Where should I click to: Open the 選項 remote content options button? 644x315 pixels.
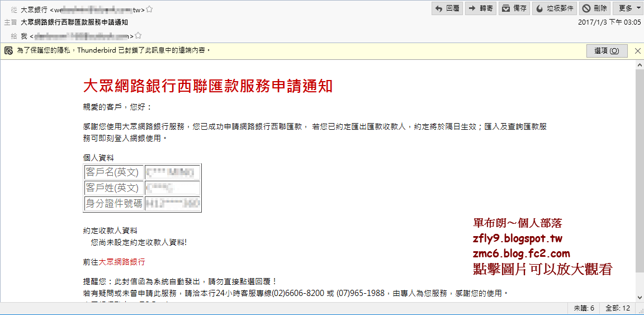click(x=607, y=51)
